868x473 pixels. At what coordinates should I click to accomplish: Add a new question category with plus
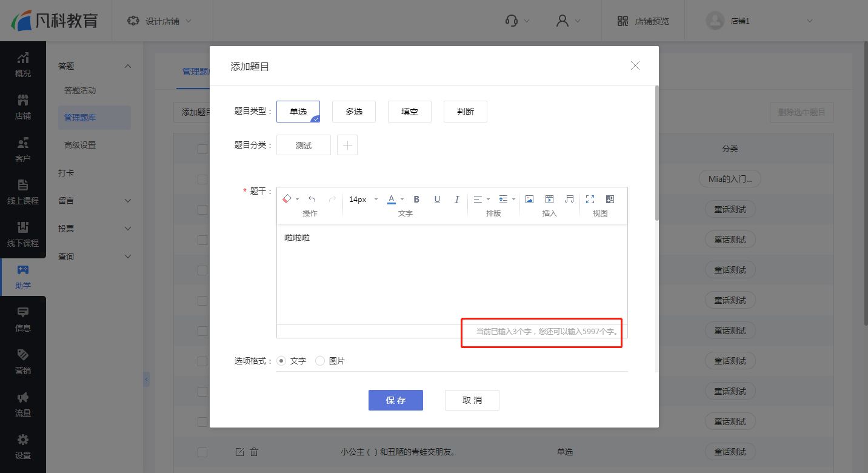pyautogui.click(x=347, y=146)
